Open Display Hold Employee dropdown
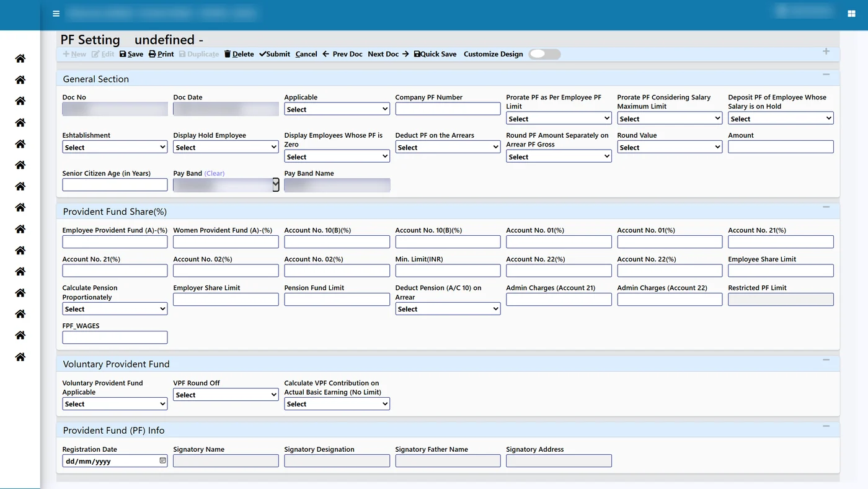 click(x=226, y=147)
